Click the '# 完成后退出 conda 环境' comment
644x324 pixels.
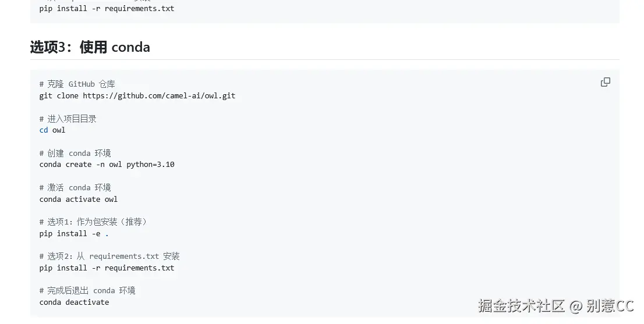click(x=87, y=290)
